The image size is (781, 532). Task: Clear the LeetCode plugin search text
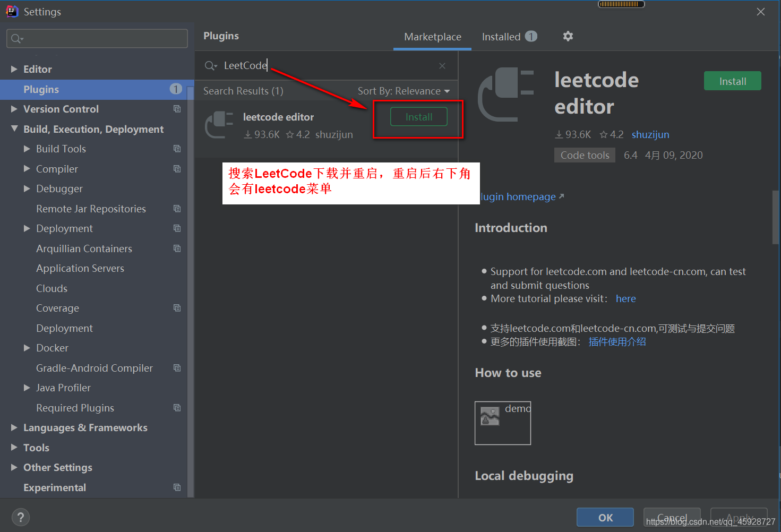click(x=442, y=66)
